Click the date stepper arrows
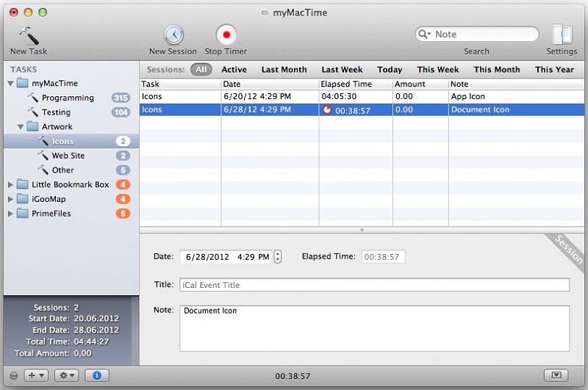 pyautogui.click(x=277, y=257)
